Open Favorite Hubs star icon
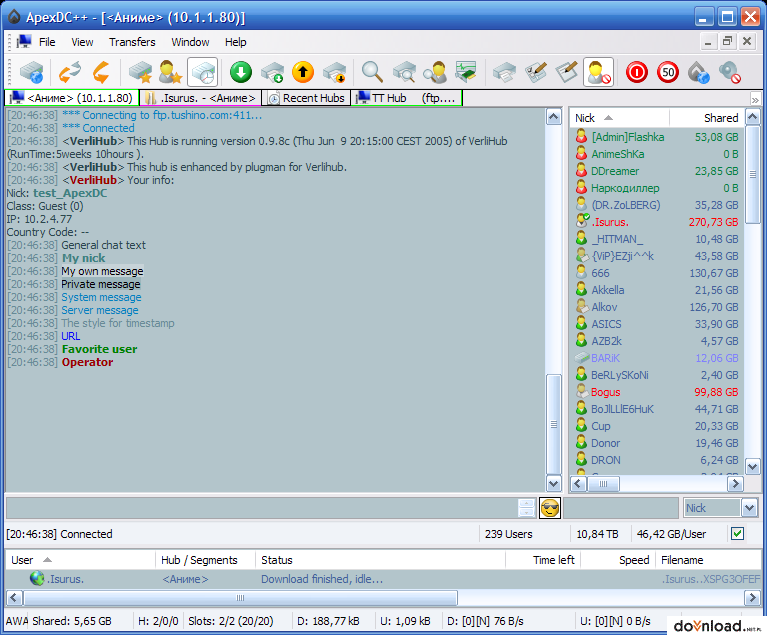The height and width of the screenshot is (635, 767). point(140,72)
